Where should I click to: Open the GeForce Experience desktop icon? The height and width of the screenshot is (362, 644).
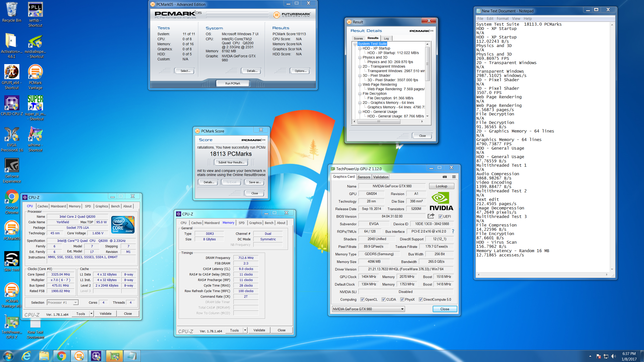12,170
